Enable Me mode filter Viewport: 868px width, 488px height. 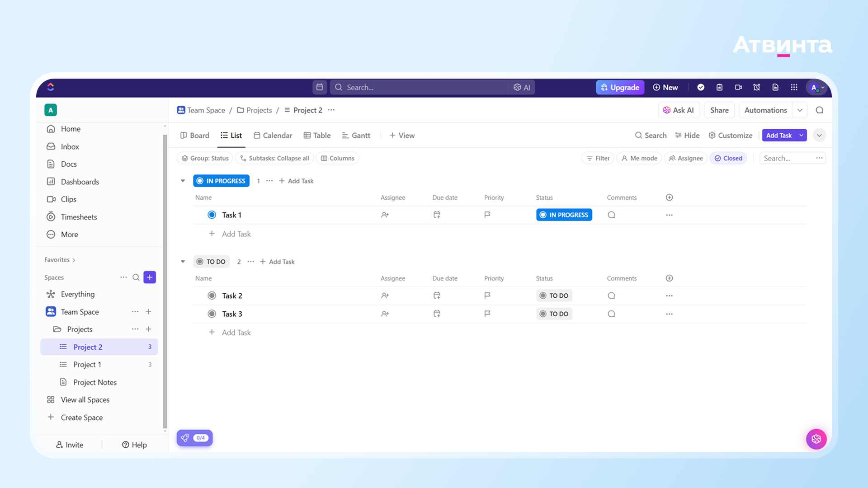point(639,158)
